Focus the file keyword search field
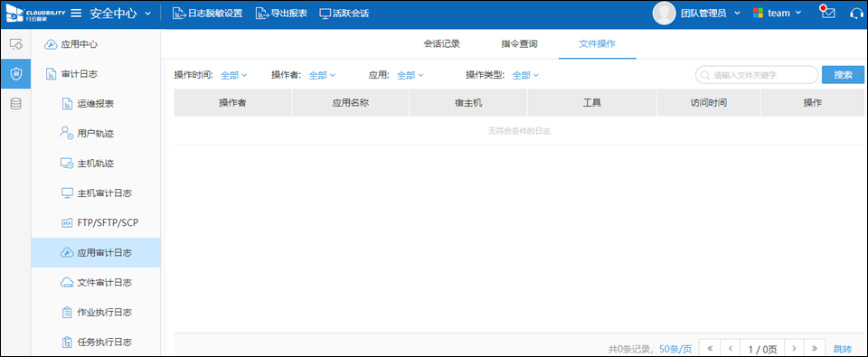The width and height of the screenshot is (868, 357). 757,75
